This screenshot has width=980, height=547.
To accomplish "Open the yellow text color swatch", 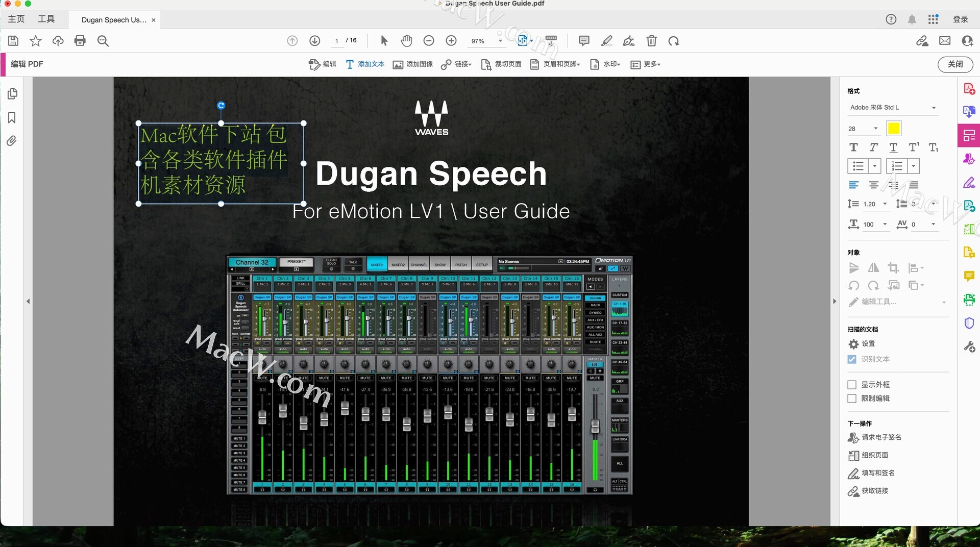I will 894,129.
